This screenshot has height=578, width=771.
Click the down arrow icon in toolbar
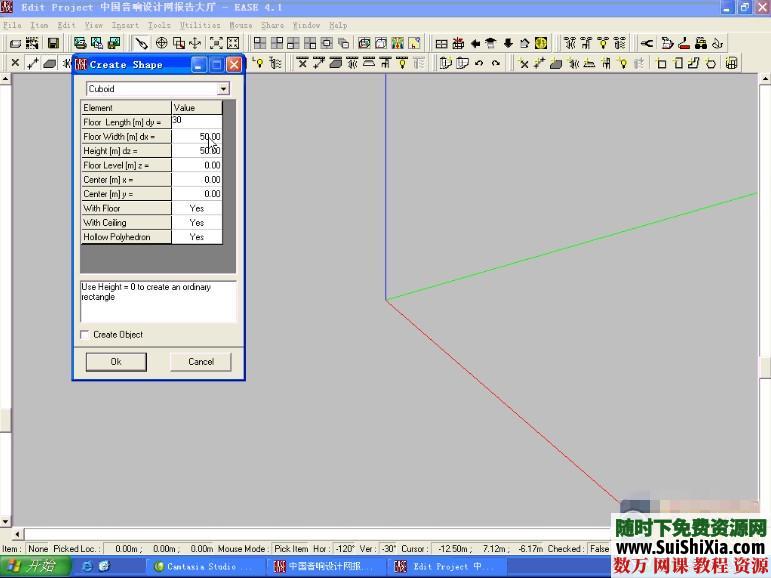click(508, 43)
